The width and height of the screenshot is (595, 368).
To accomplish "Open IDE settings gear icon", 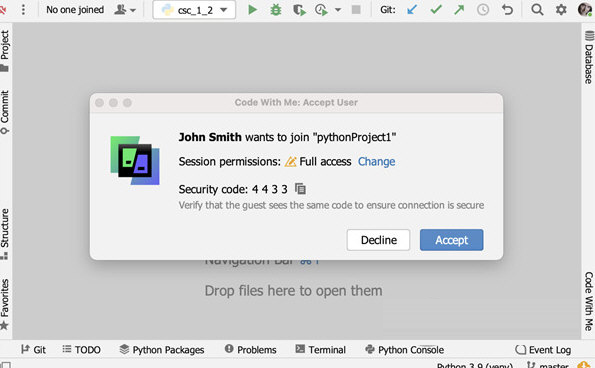I will (x=561, y=9).
